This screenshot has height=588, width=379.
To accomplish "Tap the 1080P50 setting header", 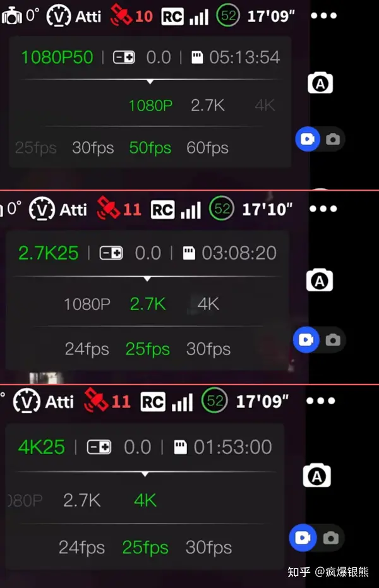I will [x=57, y=57].
